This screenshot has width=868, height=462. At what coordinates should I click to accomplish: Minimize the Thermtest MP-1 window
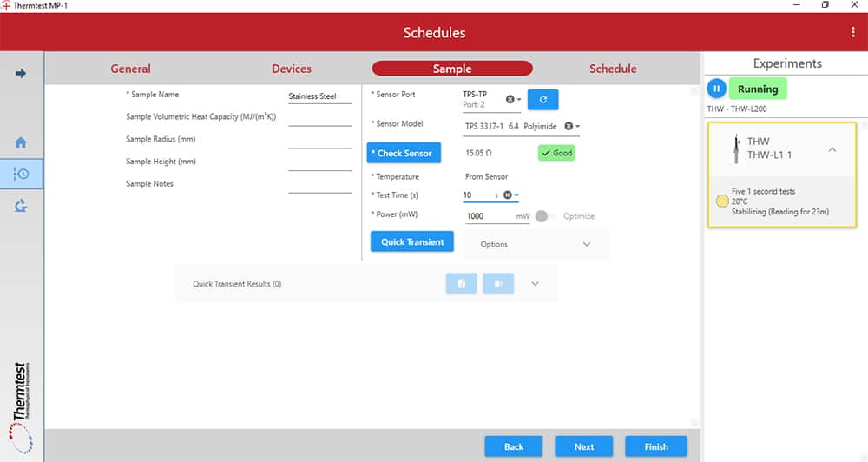[797, 5]
